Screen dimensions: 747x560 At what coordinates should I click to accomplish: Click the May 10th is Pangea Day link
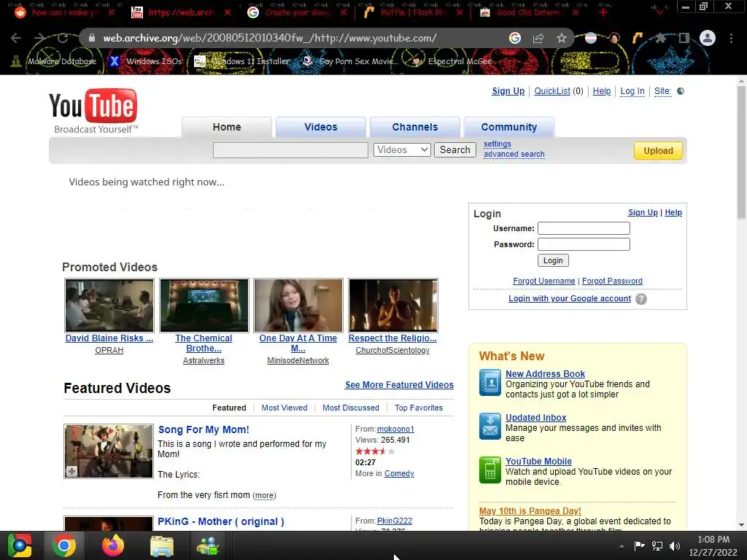[530, 511]
